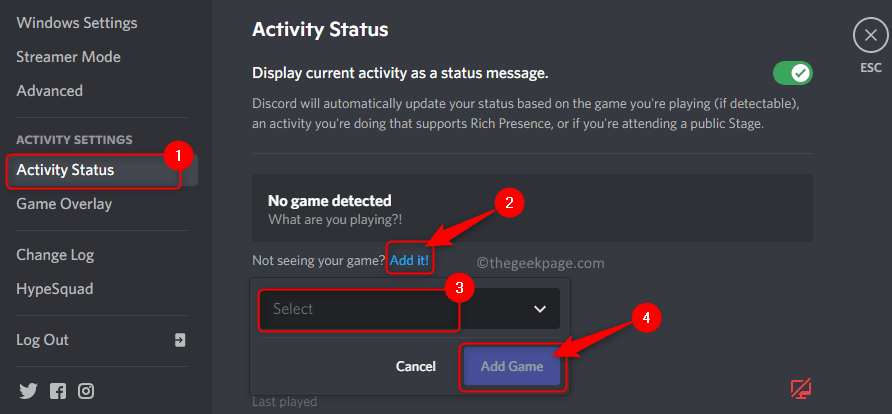Open the HypeSquad page
This screenshot has height=414, width=892.
55,289
